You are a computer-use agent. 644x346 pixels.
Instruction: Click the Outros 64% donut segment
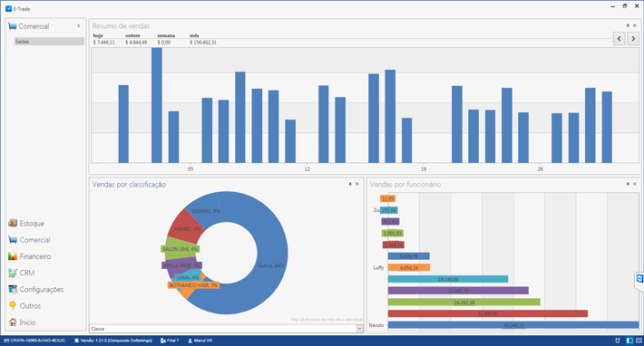click(271, 265)
